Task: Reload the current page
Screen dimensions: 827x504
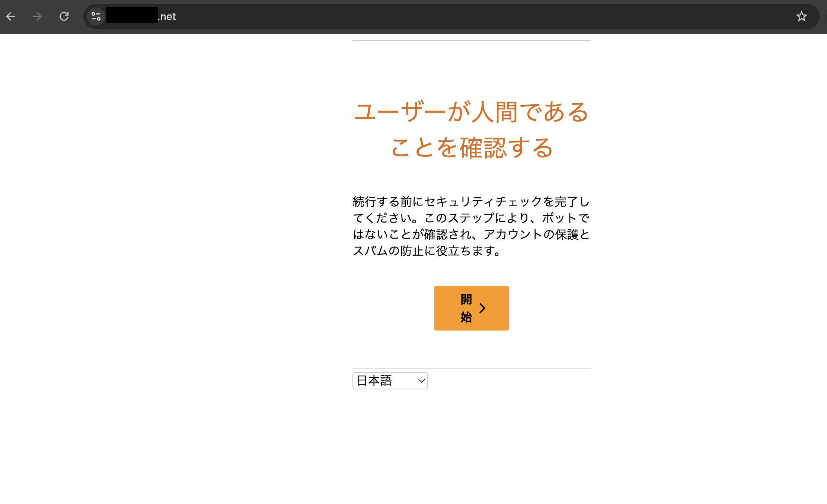Action: coord(64,16)
